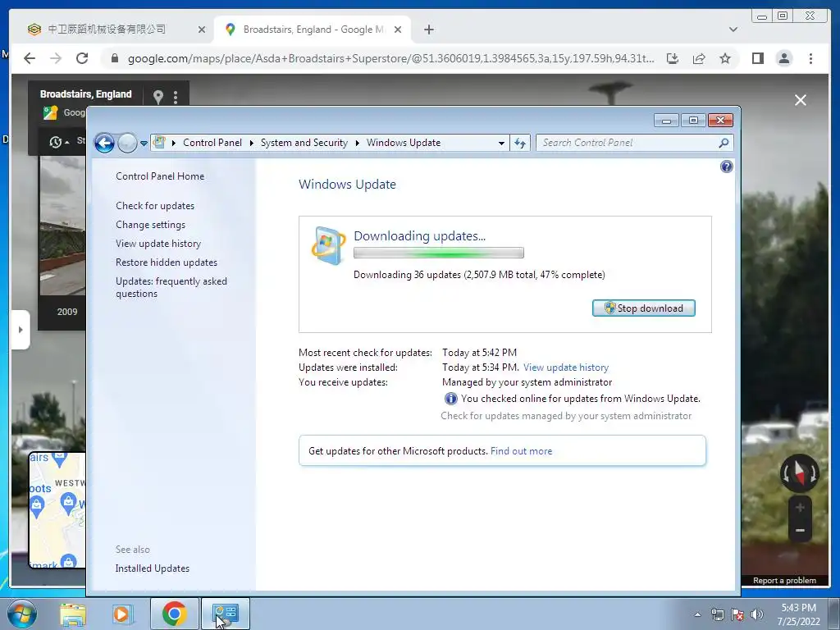Open Windows Explorer from taskbar
The image size is (840, 630).
tap(73, 614)
